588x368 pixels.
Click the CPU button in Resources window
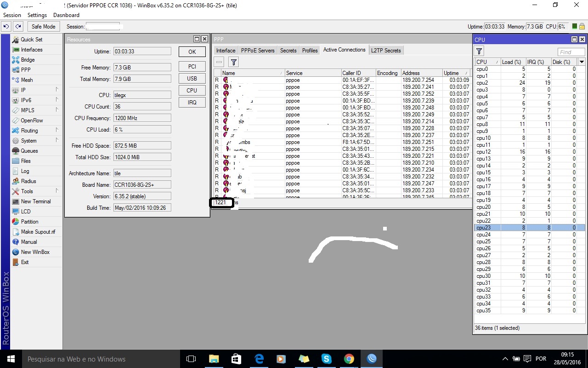[x=192, y=91]
